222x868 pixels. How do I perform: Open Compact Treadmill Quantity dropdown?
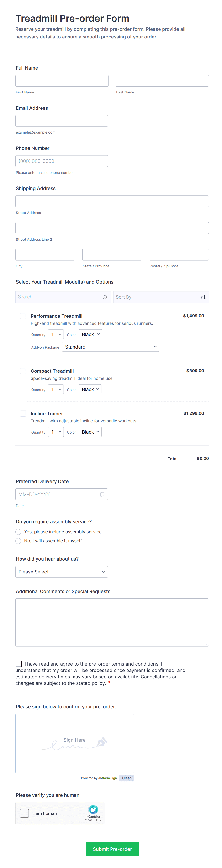click(56, 389)
